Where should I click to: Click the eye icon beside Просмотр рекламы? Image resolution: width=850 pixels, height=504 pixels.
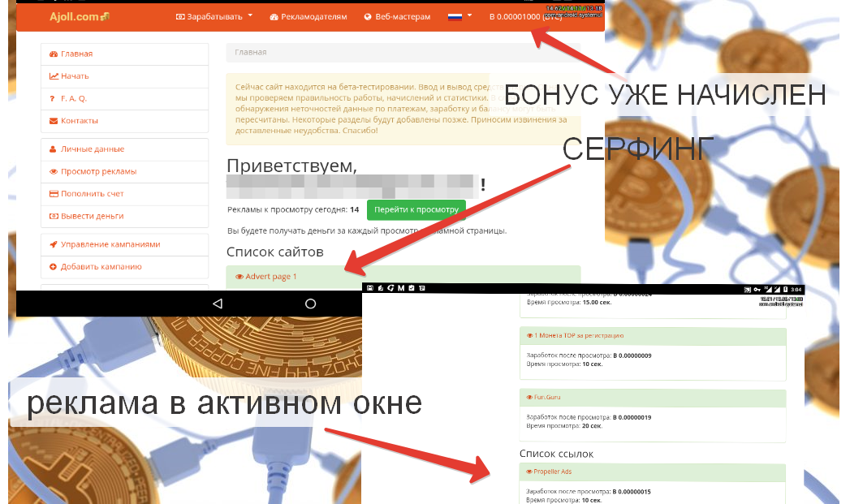pos(54,171)
